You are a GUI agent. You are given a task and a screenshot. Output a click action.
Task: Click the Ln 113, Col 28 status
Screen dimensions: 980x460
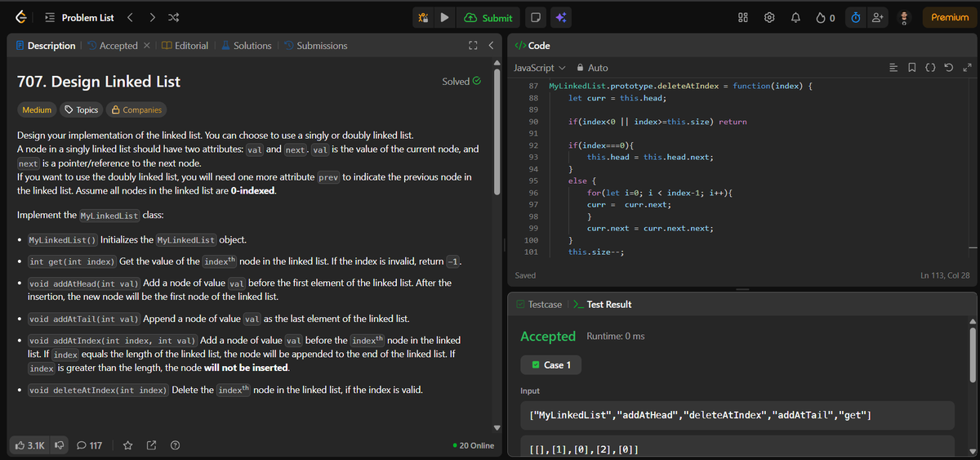(945, 275)
